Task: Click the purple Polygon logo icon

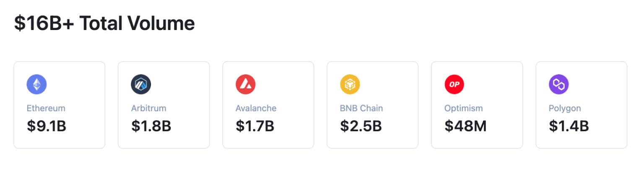Action: (558, 84)
